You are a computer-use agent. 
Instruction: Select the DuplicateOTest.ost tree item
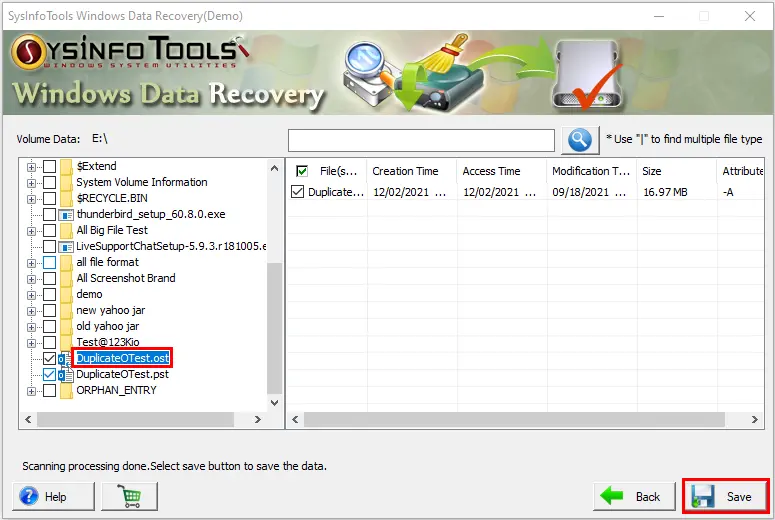123,358
